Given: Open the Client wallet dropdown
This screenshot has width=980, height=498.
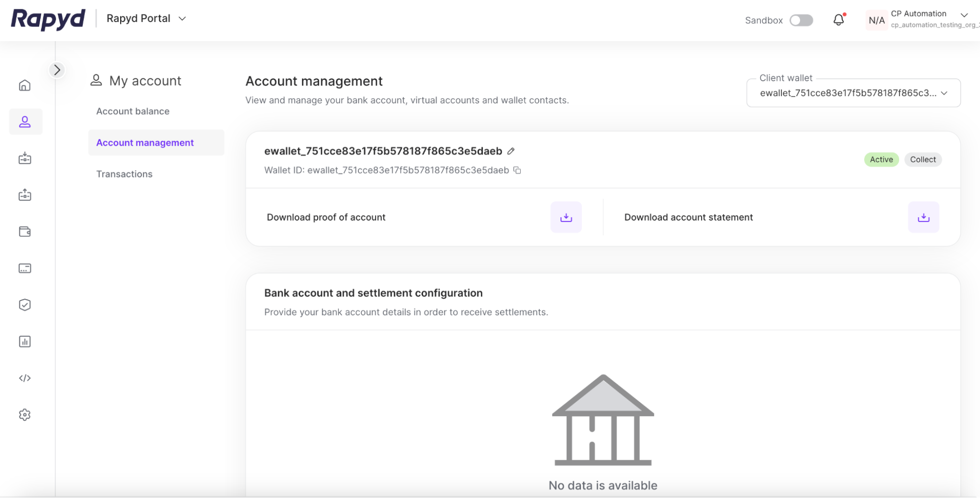Looking at the screenshot, I should point(853,93).
